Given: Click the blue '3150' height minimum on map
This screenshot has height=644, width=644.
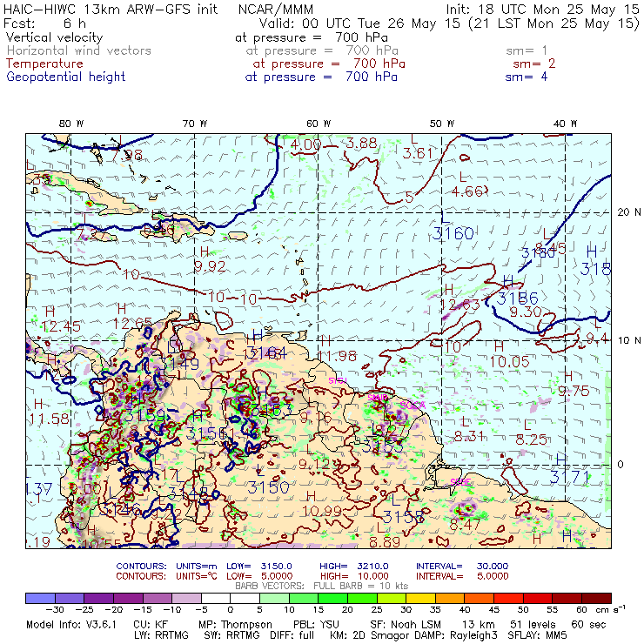Looking at the screenshot, I should pos(269,487).
